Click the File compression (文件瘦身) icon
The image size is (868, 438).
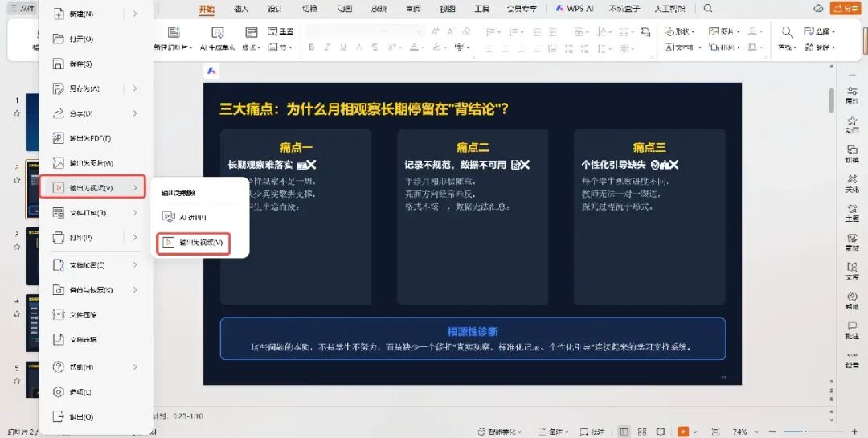58,314
